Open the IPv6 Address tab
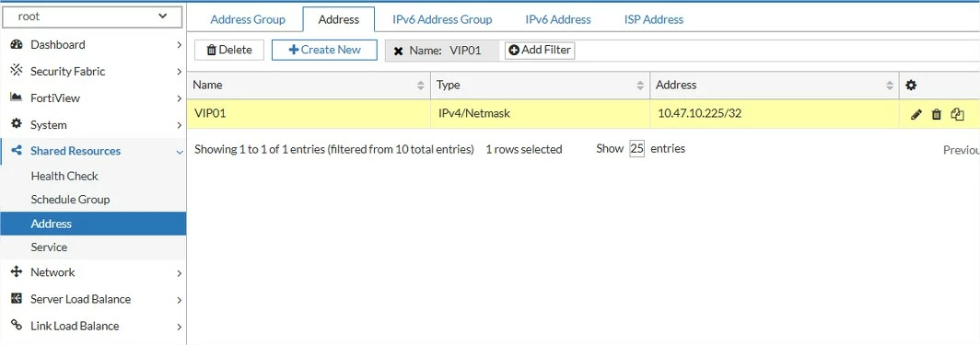 pos(557,19)
